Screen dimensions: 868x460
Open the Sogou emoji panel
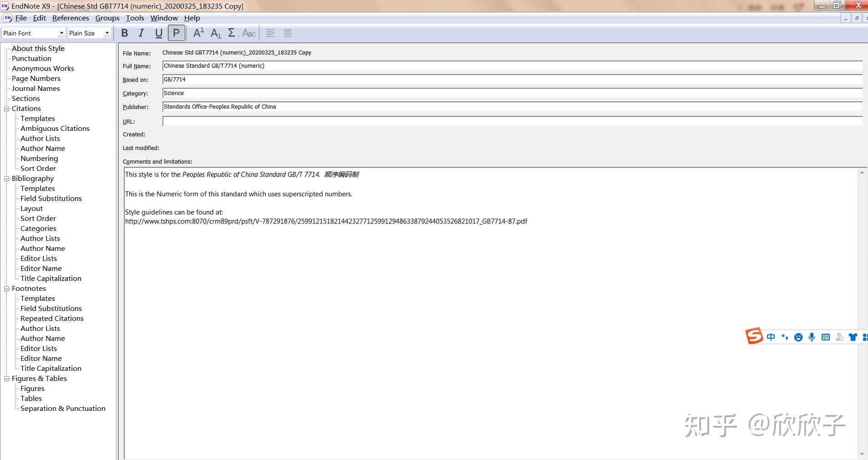point(798,337)
